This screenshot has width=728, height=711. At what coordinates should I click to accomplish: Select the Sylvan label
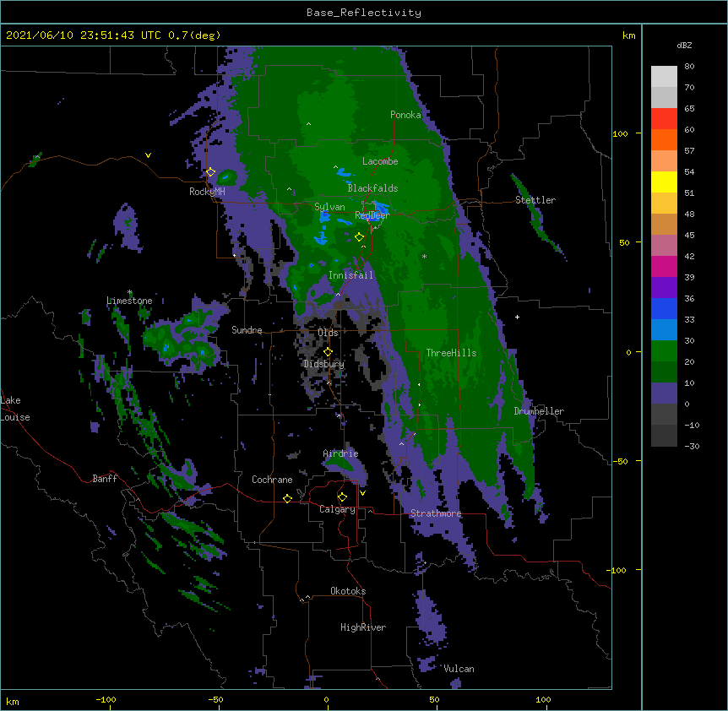click(x=329, y=207)
